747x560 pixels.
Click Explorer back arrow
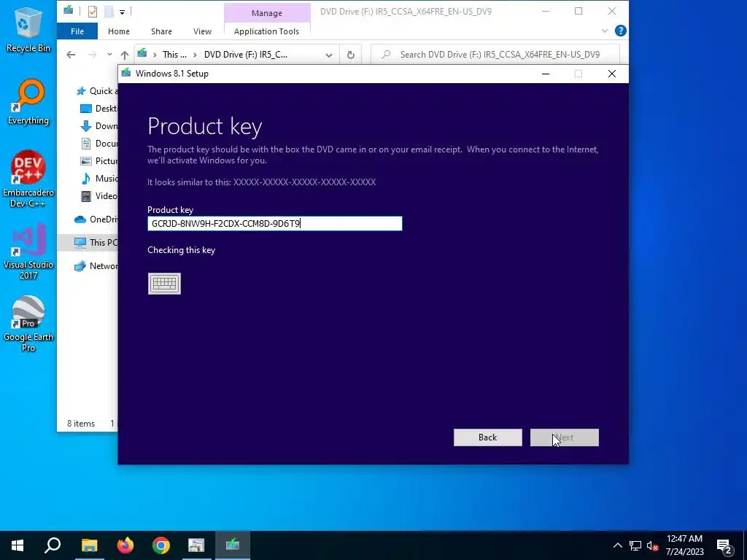71,55
